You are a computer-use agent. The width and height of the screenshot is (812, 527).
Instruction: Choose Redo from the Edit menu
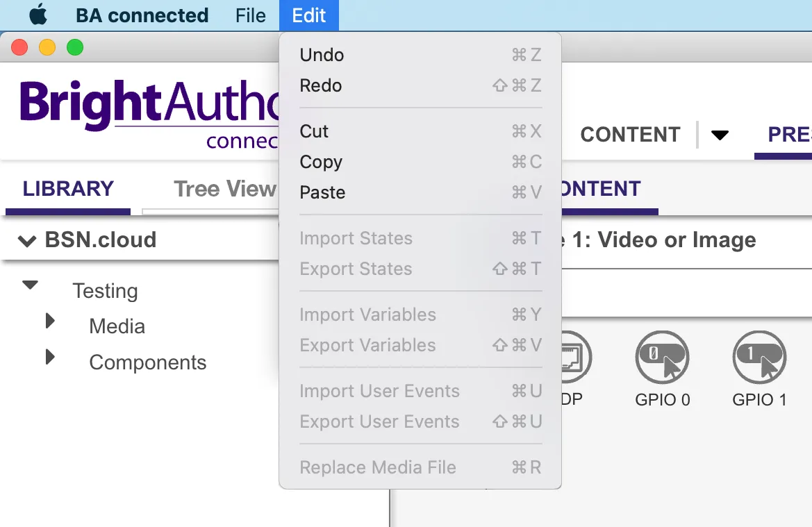(420, 85)
